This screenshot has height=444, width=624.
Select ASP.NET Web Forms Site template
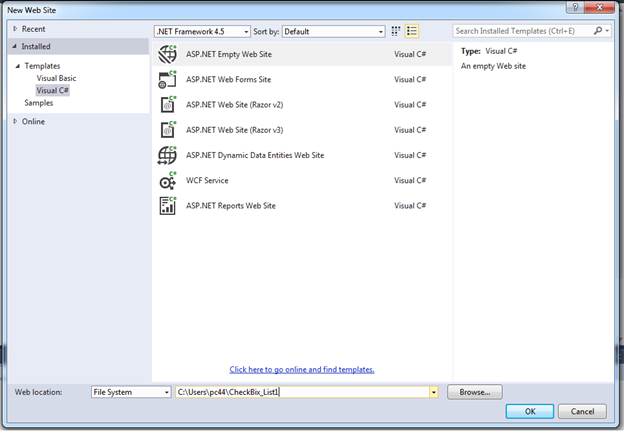click(x=302, y=80)
